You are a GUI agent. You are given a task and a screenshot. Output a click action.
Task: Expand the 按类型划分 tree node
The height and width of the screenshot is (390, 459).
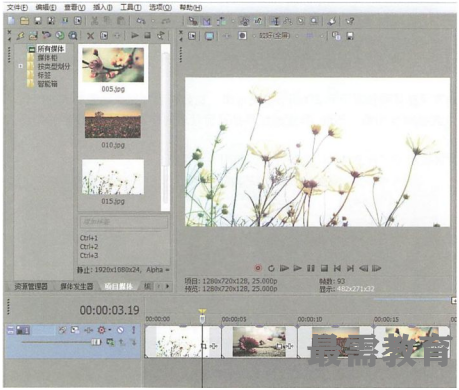point(21,66)
